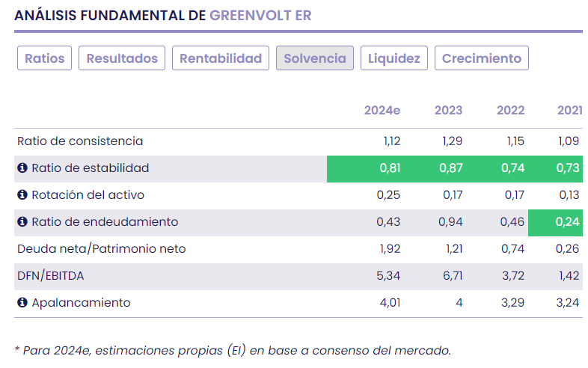Click info icon beside Rotación del activo
This screenshot has height=368, width=588.
22,195
